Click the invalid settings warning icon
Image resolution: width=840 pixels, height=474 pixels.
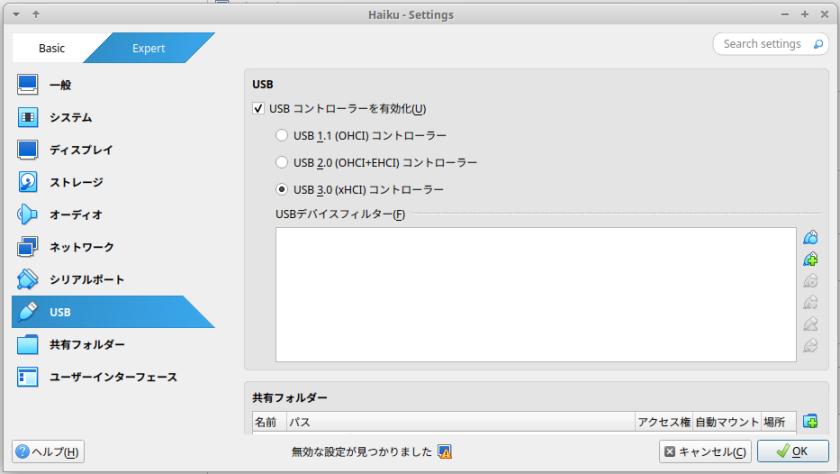[444, 452]
